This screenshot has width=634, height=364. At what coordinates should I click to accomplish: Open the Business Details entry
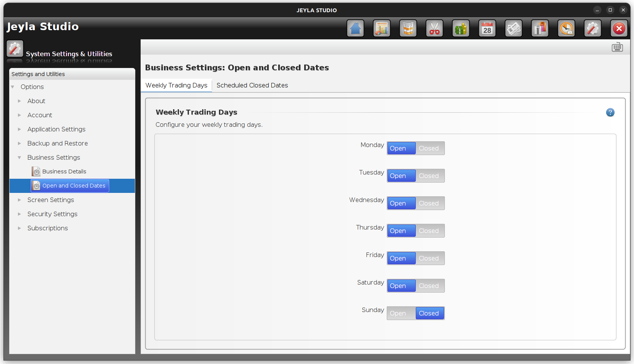pos(64,171)
